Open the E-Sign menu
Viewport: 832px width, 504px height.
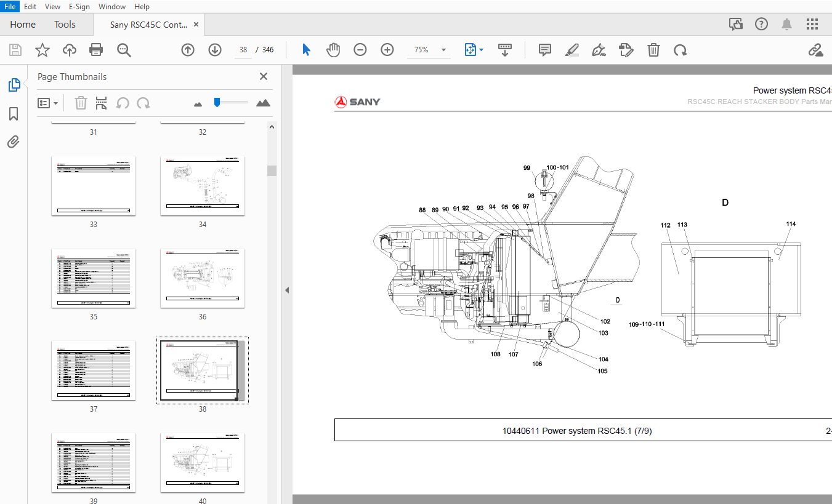[x=79, y=6]
